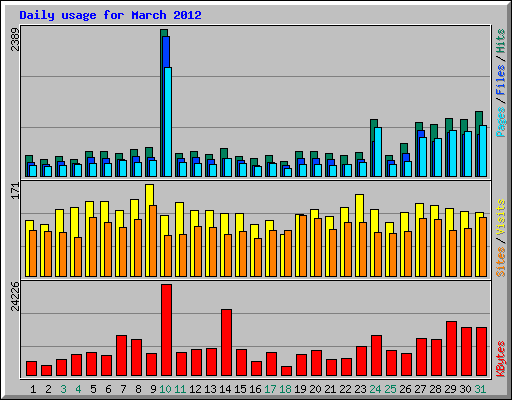Click the red KBytes bar for day 10
Screen dimensions: 512x400
point(167,330)
